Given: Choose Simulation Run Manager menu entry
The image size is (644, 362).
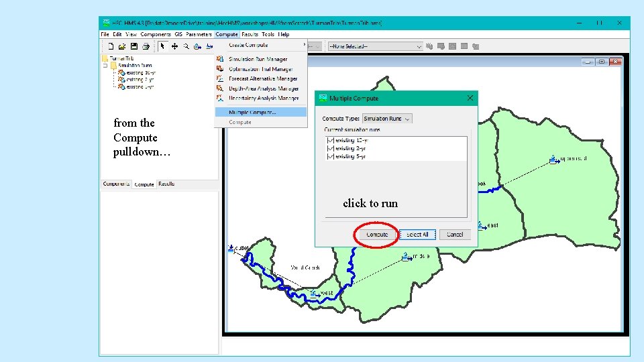Looking at the screenshot, I should coord(261,59).
